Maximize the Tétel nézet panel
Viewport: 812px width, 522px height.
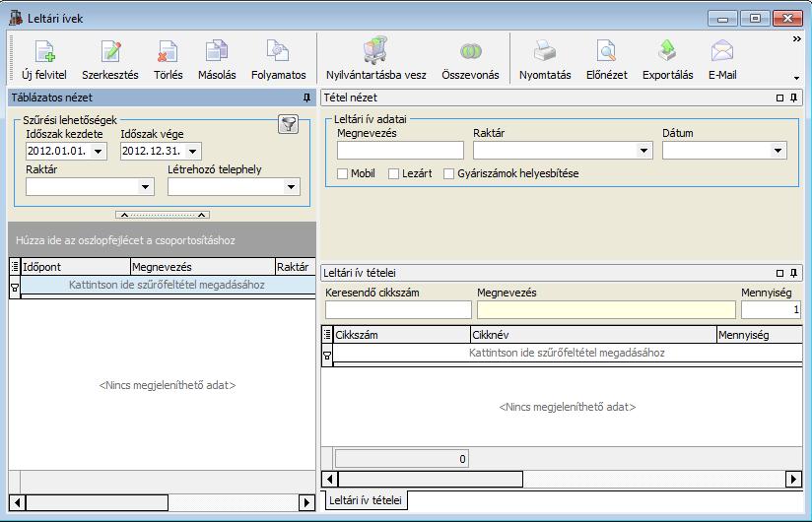(779, 98)
